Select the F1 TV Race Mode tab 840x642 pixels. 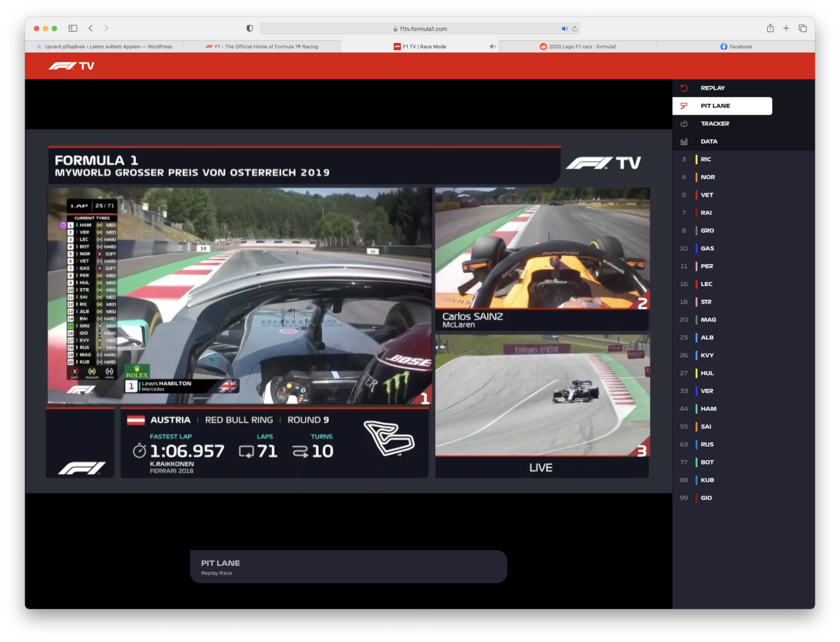[x=419, y=47]
